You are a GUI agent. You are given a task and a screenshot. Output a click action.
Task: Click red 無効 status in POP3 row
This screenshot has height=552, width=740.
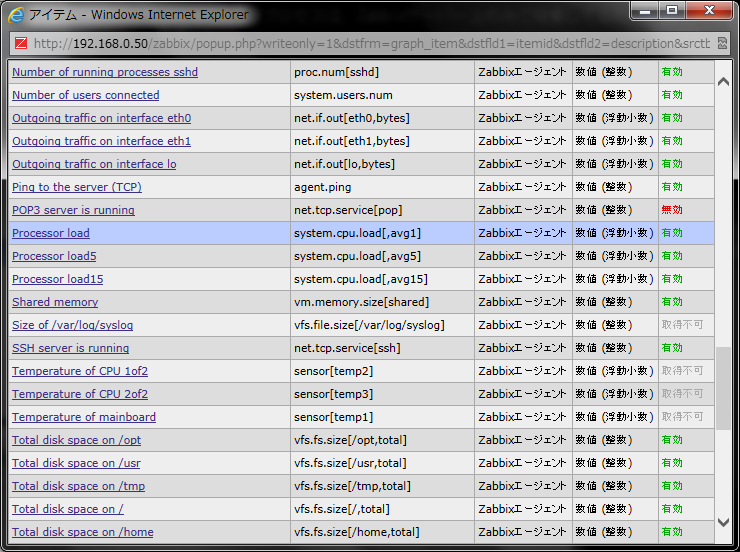(x=672, y=210)
